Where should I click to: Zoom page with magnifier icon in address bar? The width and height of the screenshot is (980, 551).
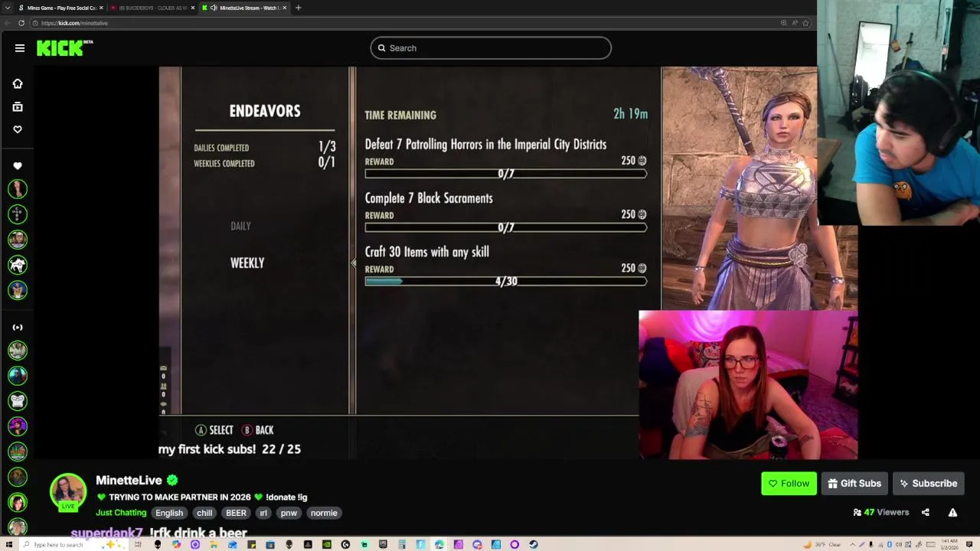tap(783, 23)
